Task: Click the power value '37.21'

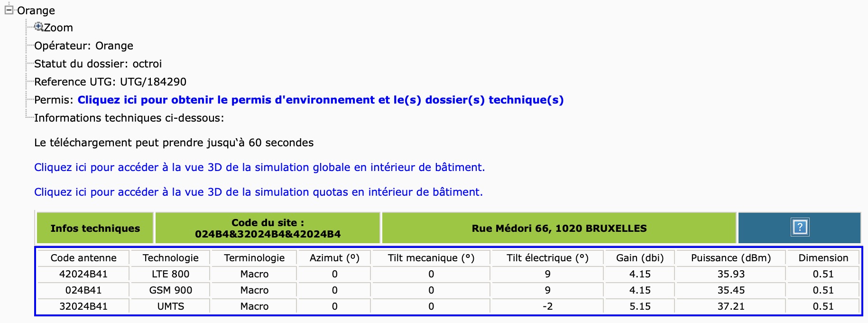Action: pyautogui.click(x=731, y=306)
